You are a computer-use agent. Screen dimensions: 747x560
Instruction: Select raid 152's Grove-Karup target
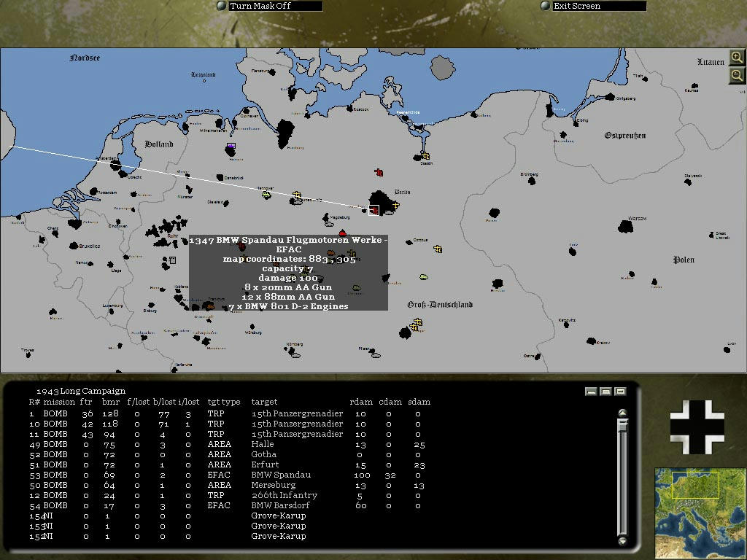(x=279, y=536)
